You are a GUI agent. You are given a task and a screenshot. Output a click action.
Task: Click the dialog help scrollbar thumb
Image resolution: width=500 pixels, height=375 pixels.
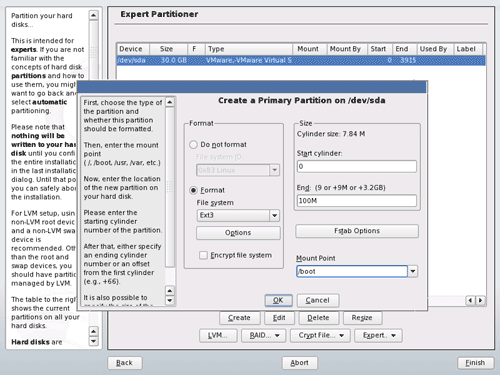point(170,187)
